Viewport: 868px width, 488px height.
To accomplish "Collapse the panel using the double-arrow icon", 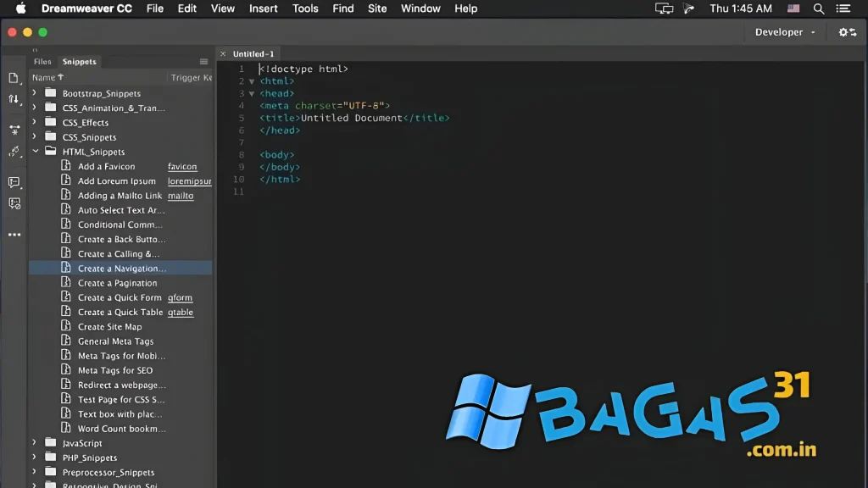I will click(x=35, y=50).
